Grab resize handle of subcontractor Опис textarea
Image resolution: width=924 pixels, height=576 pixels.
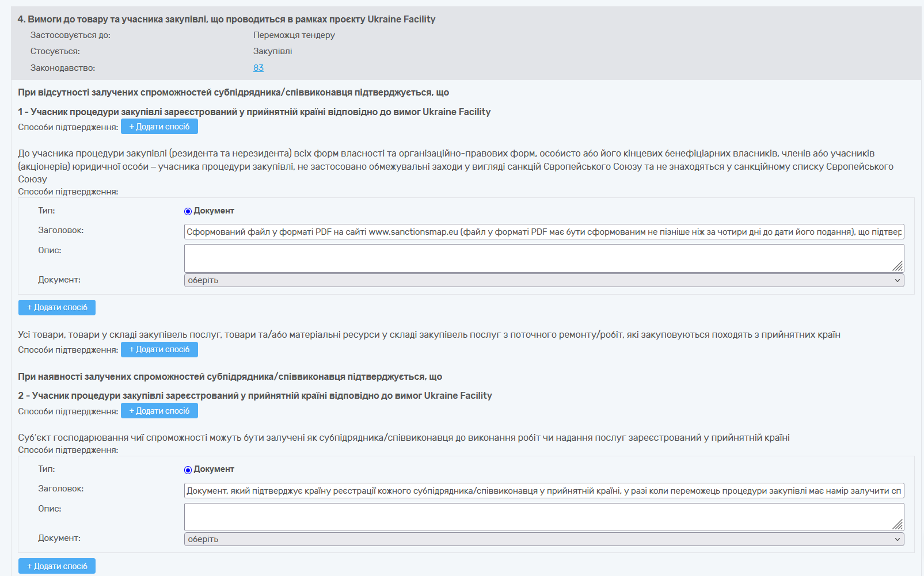point(898,524)
